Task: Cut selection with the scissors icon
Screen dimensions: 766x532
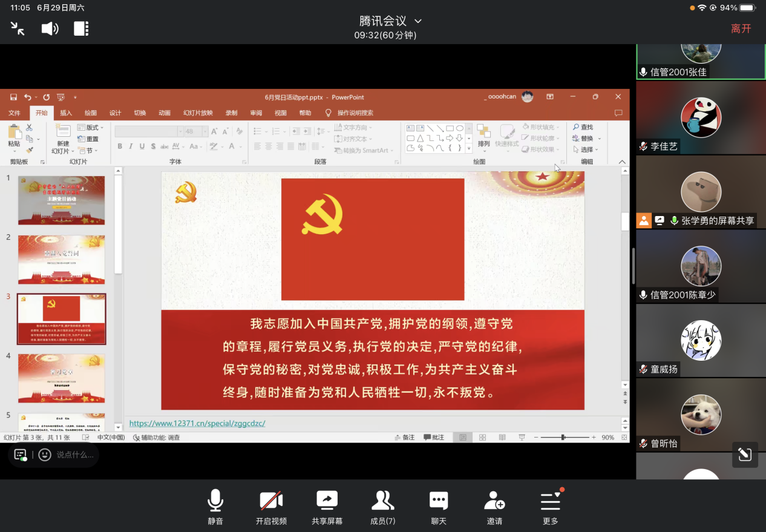Action: tap(29, 128)
